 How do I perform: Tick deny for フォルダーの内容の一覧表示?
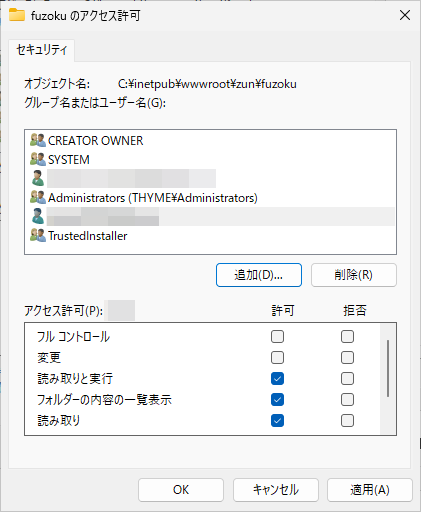pos(347,400)
